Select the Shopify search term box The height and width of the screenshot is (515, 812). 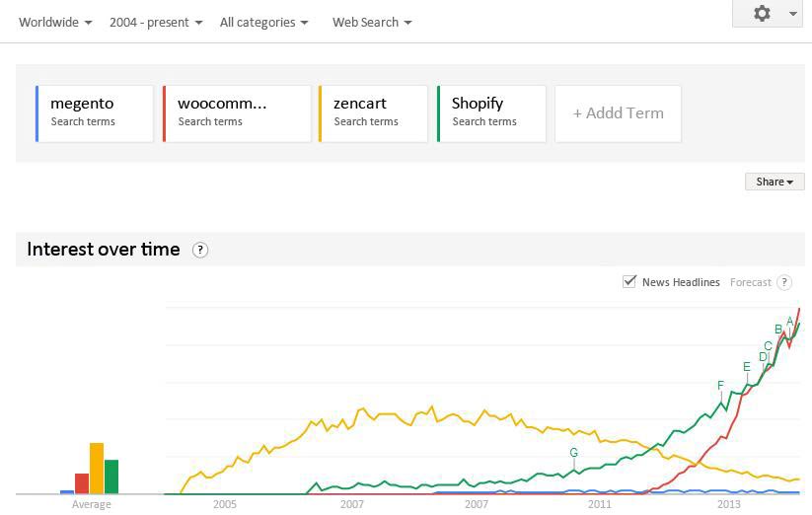pyautogui.click(x=491, y=113)
